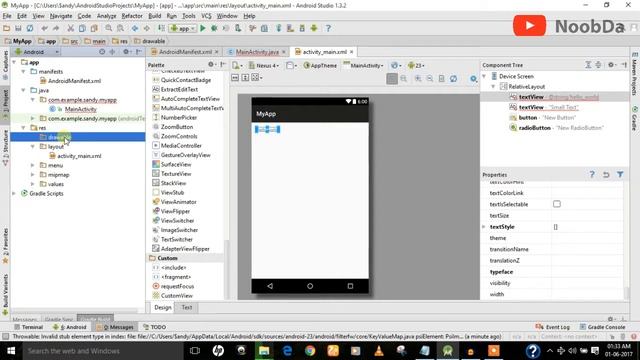Switch to the Text editor tab
Image resolution: width=640 pixels, height=360 pixels.
coord(187,307)
